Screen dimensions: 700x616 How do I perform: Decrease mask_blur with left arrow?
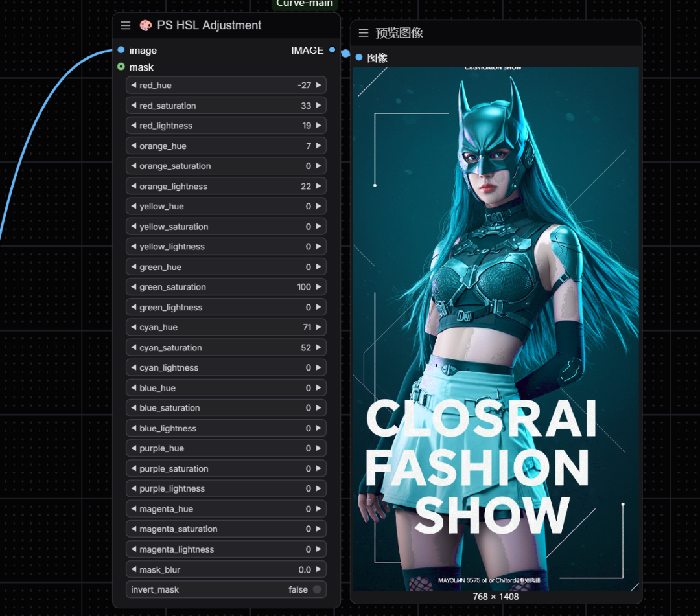(134, 569)
